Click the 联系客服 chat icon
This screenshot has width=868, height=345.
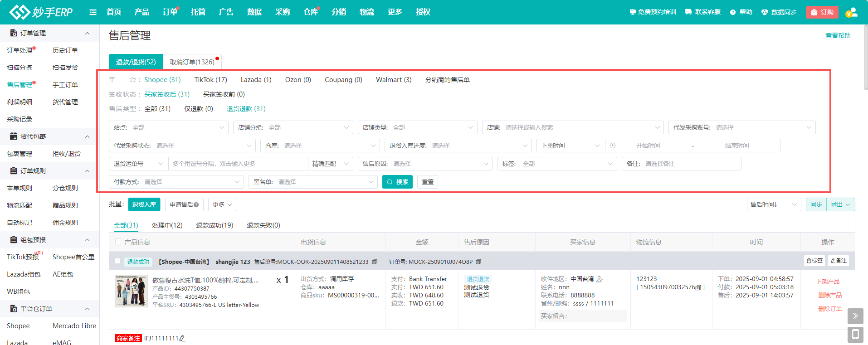(688, 12)
